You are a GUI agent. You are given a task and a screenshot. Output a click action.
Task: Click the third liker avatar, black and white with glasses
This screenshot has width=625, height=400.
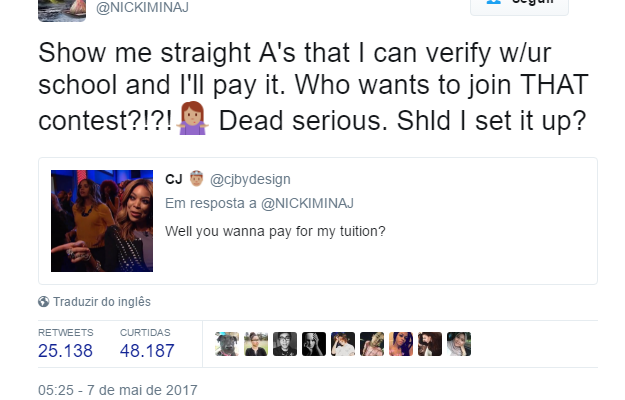285,344
